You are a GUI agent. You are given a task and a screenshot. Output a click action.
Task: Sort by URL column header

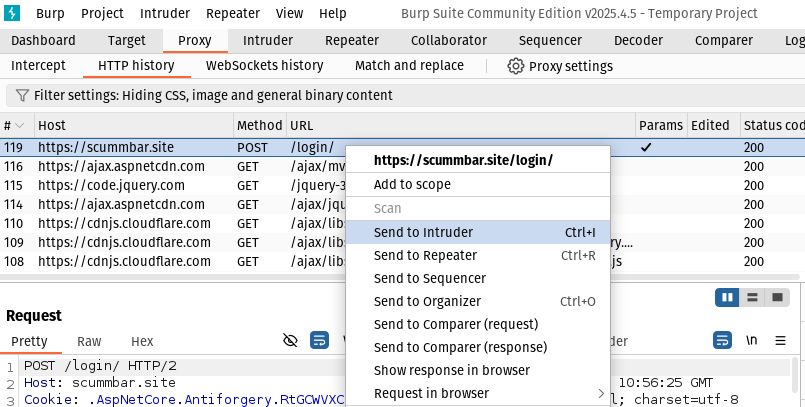pyautogui.click(x=461, y=126)
